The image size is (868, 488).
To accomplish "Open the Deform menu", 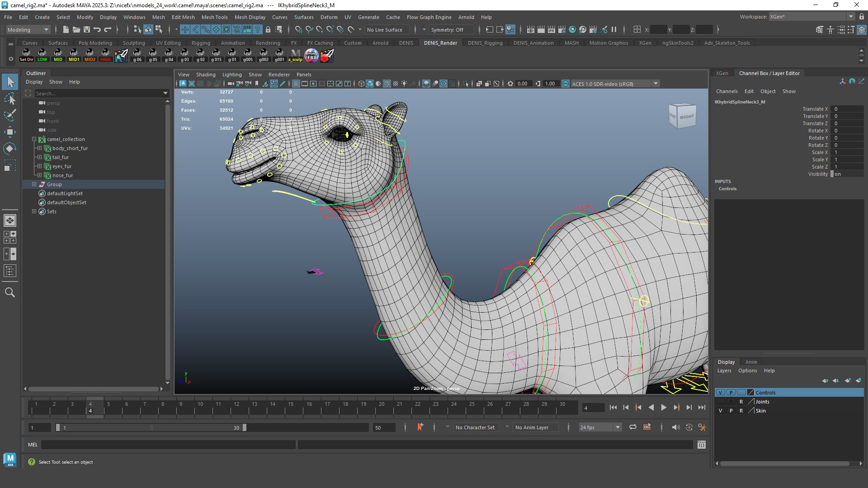I will pyautogui.click(x=329, y=17).
